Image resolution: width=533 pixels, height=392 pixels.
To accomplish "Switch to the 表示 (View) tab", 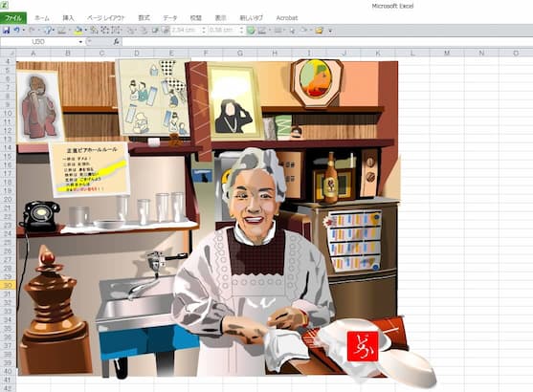I will [221, 18].
